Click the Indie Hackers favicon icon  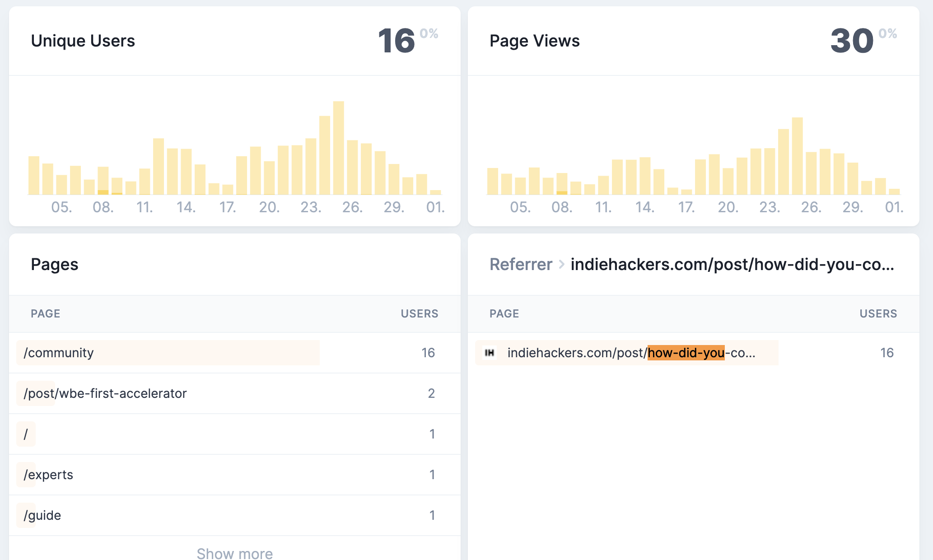tap(490, 353)
